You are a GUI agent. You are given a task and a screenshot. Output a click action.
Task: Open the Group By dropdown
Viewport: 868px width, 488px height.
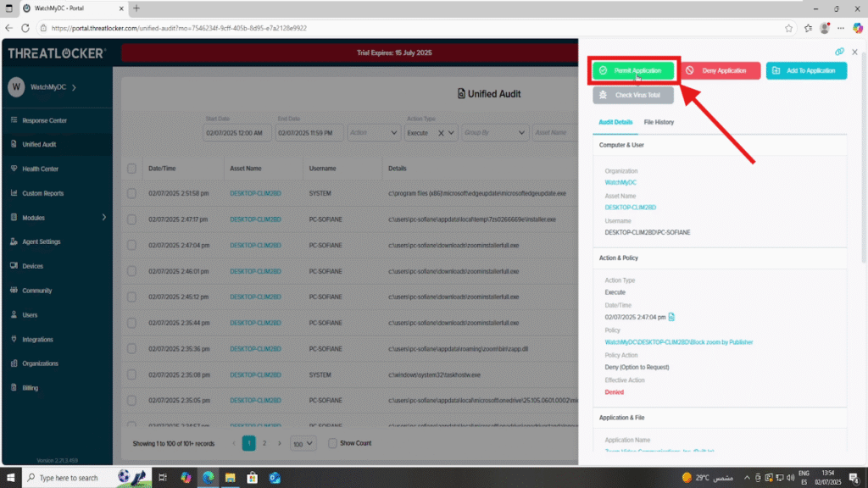pyautogui.click(x=495, y=133)
